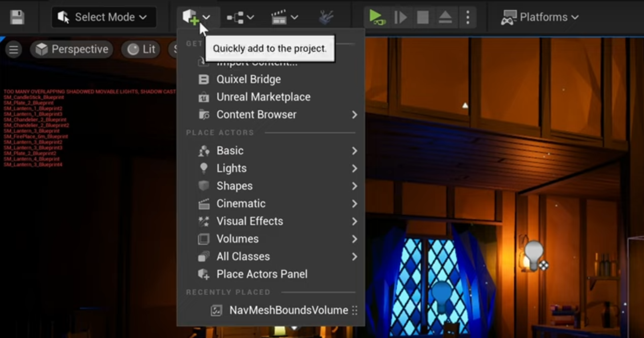Click the Lights bulb icon in menu
The height and width of the screenshot is (338, 644).
(204, 168)
